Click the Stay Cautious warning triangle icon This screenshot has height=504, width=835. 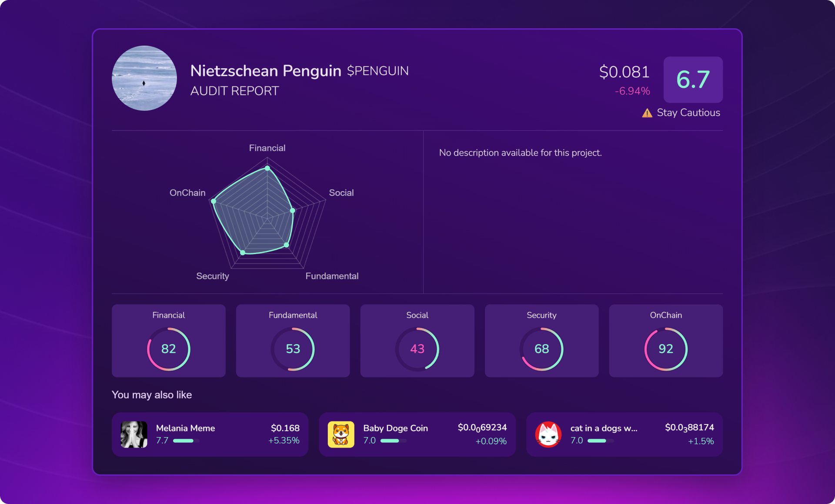click(647, 113)
